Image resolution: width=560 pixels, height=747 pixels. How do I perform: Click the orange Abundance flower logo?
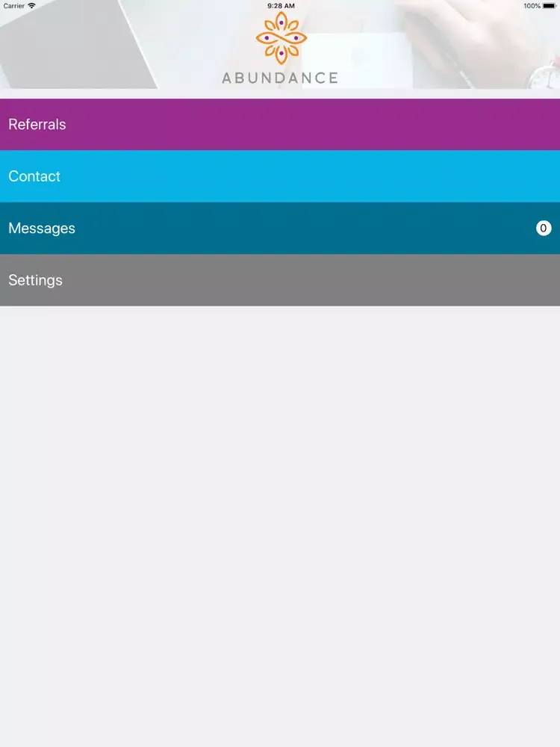pyautogui.click(x=281, y=37)
